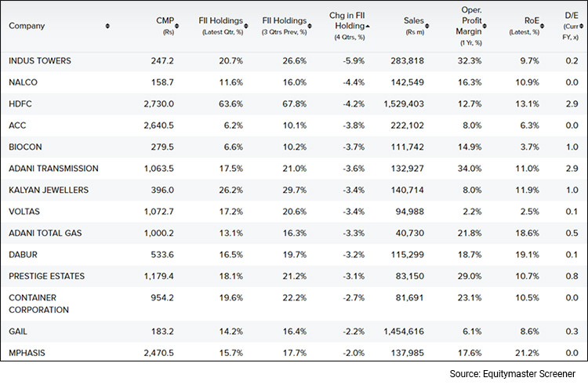Click the KALYAN JEWELLERS company name

coord(48,190)
